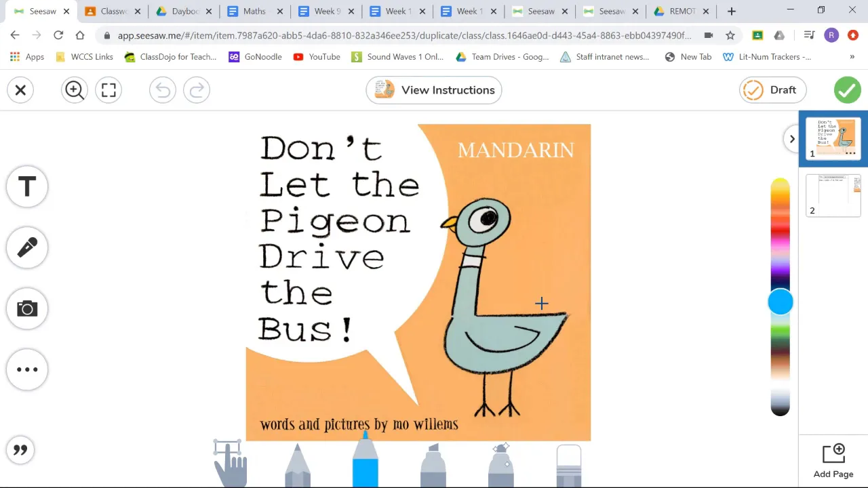Viewport: 868px width, 488px height.
Task: Click the undo arrow
Action: click(163, 90)
